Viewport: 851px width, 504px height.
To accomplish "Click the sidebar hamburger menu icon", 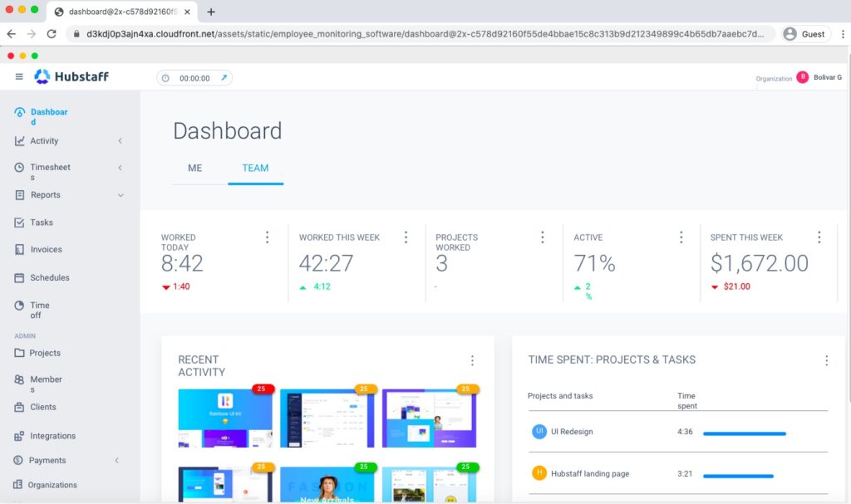I will tap(18, 76).
